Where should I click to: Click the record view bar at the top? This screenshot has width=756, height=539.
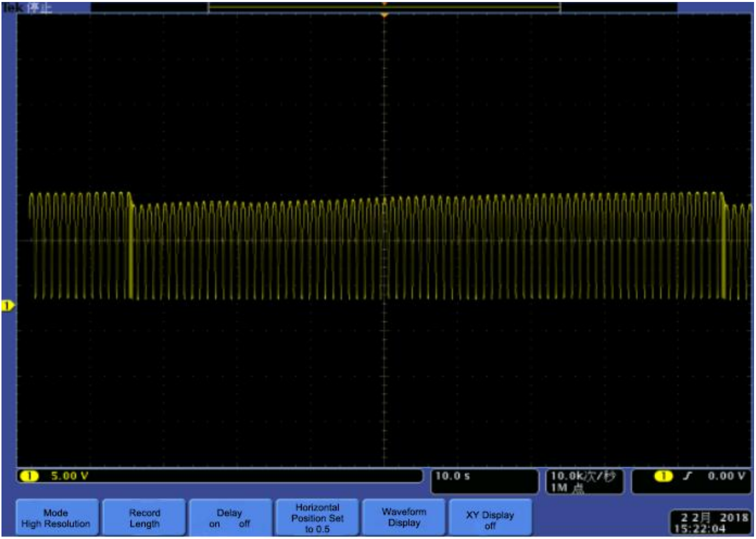pyautogui.click(x=384, y=7)
